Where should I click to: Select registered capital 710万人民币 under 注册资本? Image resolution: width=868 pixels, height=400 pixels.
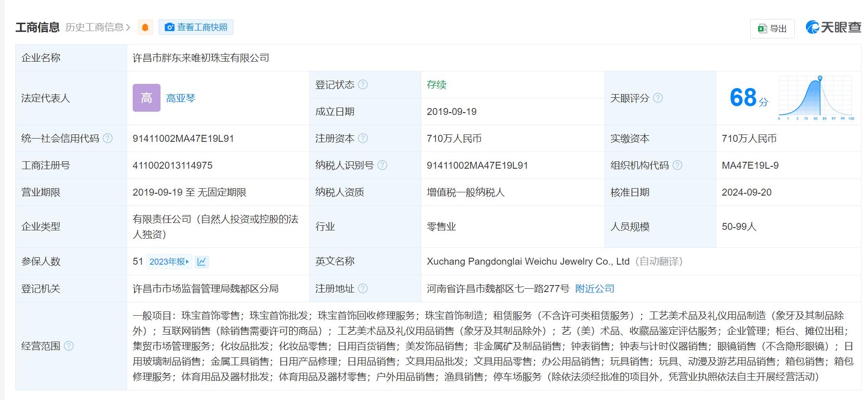(x=454, y=139)
